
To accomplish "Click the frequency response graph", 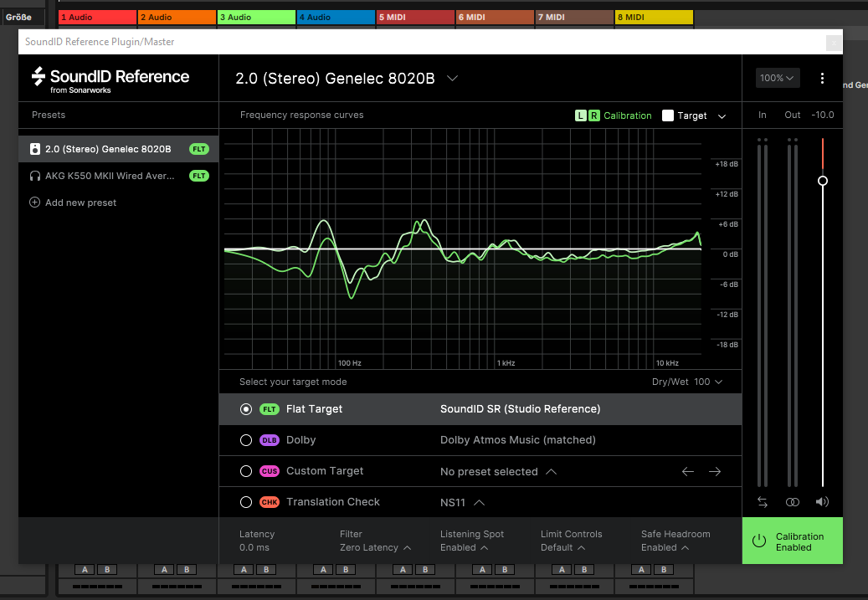I will pyautogui.click(x=463, y=249).
